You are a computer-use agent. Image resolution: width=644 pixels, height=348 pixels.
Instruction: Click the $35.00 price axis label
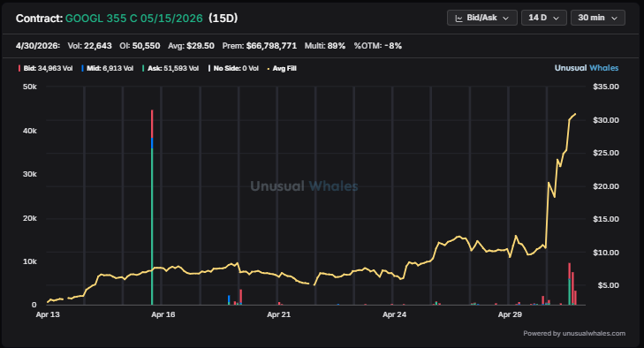(x=606, y=87)
